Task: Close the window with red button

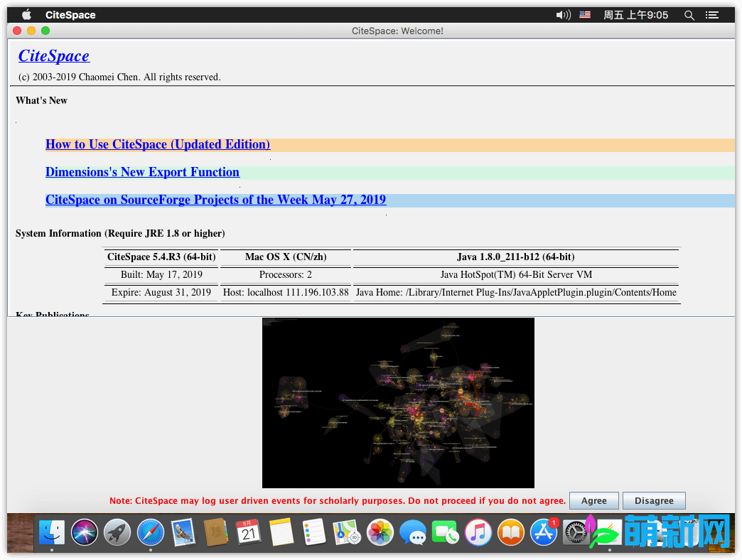Action: pyautogui.click(x=17, y=31)
